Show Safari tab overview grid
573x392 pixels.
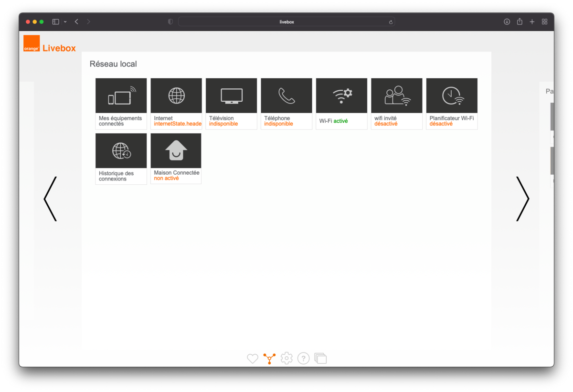(544, 21)
